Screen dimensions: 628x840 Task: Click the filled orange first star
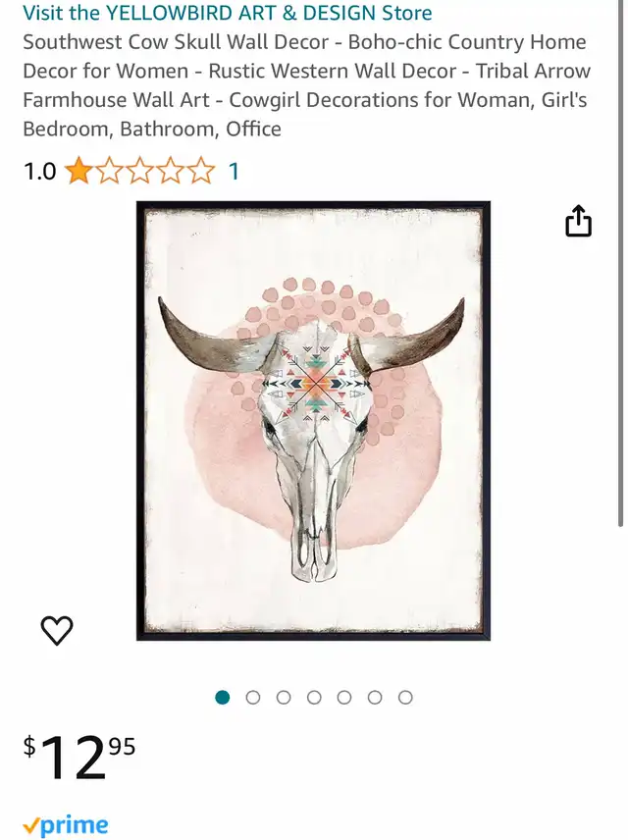pyautogui.click(x=78, y=171)
